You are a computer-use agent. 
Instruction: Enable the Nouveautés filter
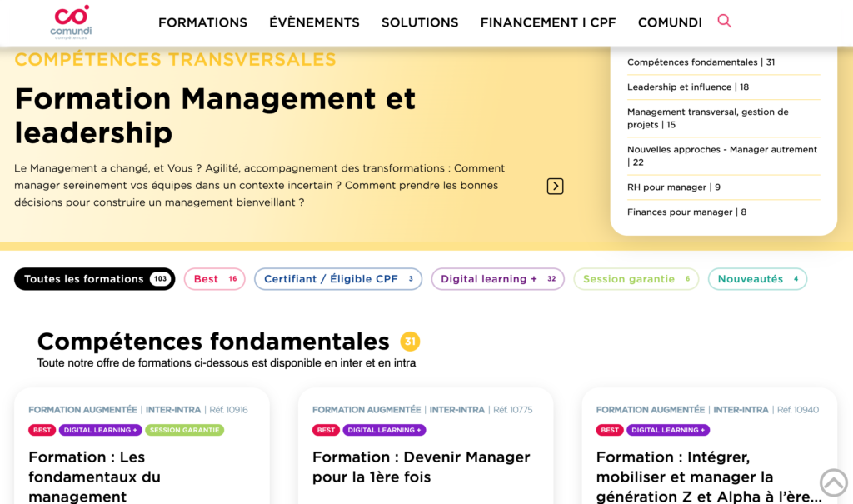point(757,278)
